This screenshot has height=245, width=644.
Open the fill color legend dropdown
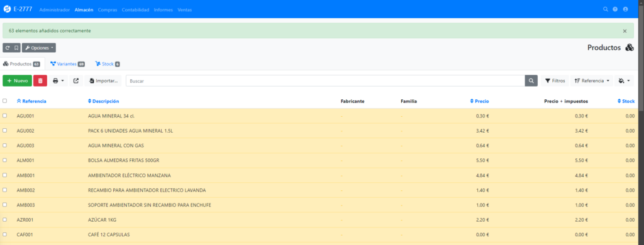point(624,81)
